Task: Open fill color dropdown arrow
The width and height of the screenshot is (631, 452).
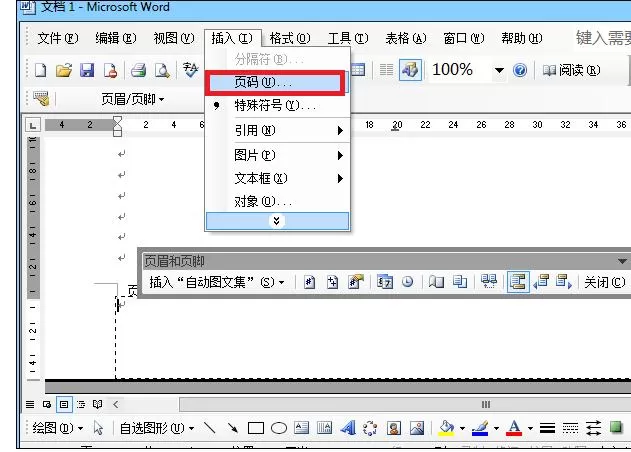Action: click(x=462, y=428)
